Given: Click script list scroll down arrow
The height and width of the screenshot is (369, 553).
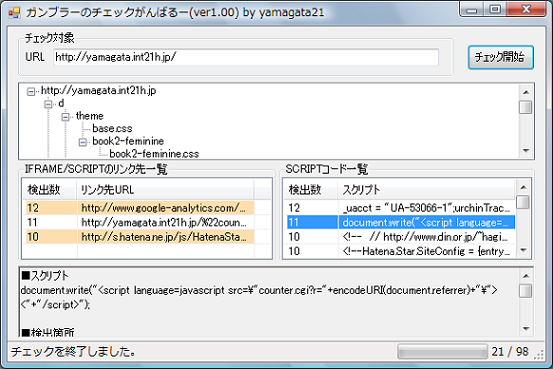Looking at the screenshot, I should [x=523, y=251].
